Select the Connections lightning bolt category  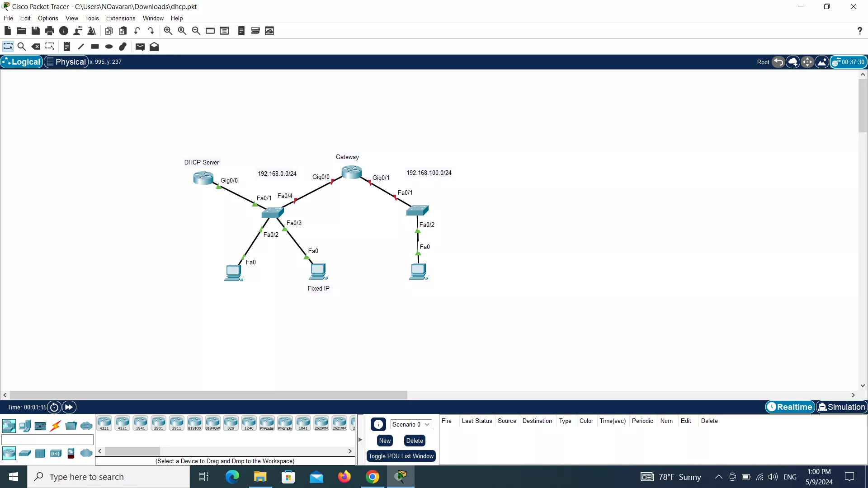[x=56, y=426]
